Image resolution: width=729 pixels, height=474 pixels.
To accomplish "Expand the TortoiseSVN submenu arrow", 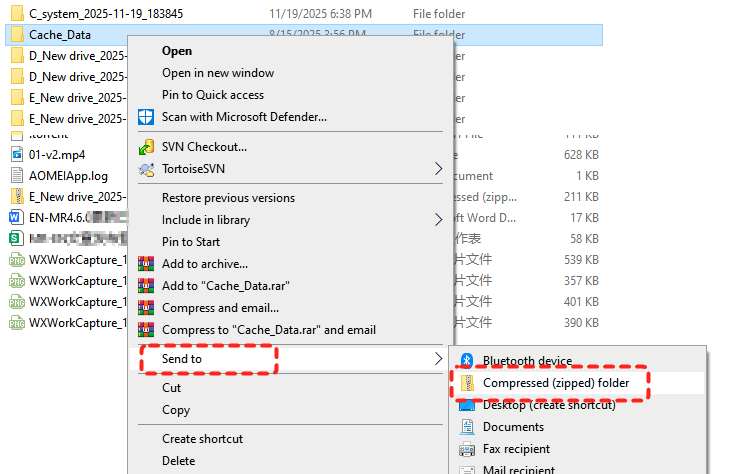I will tap(438, 169).
